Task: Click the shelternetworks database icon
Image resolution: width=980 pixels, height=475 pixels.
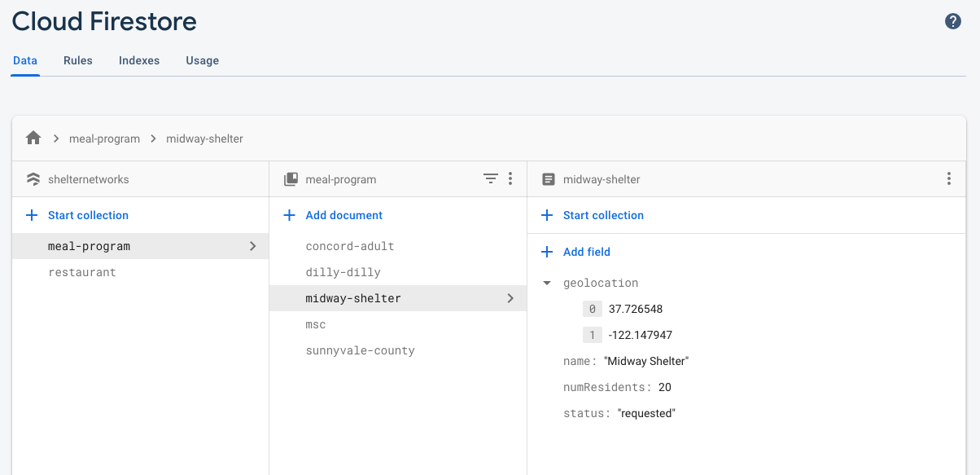Action: point(33,179)
